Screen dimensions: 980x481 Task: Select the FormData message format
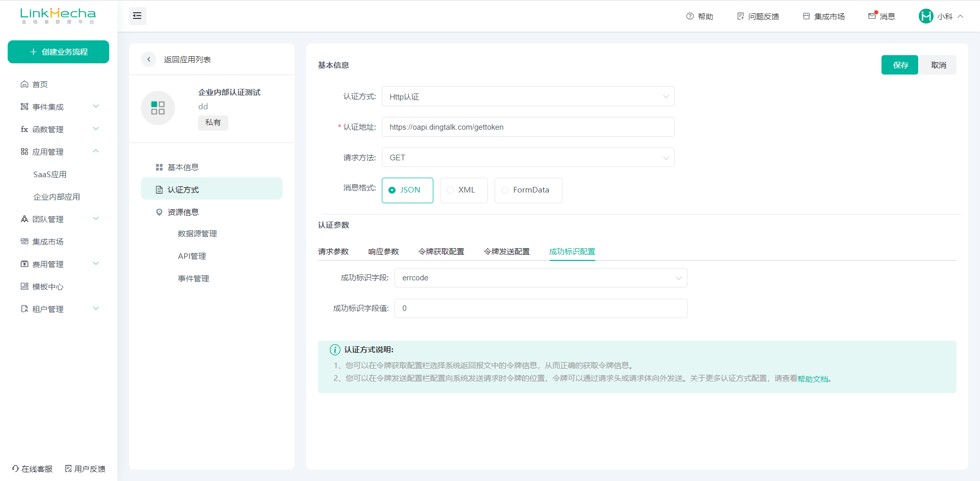tap(528, 190)
